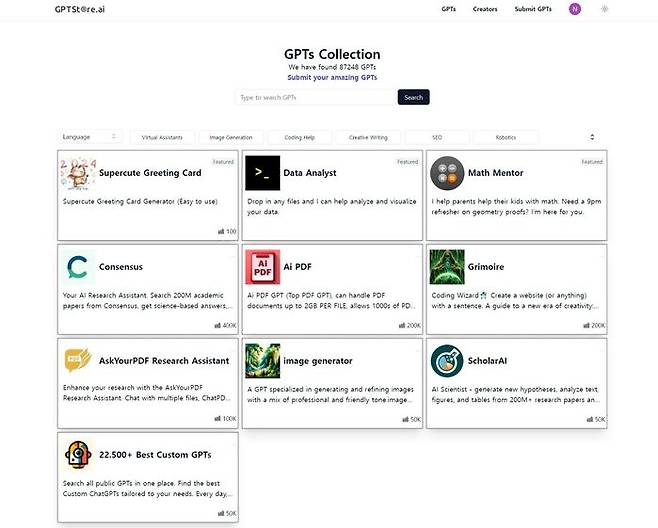Click the usage chart icon on Ai PDF card
The width and height of the screenshot is (658, 528).
coord(402,325)
